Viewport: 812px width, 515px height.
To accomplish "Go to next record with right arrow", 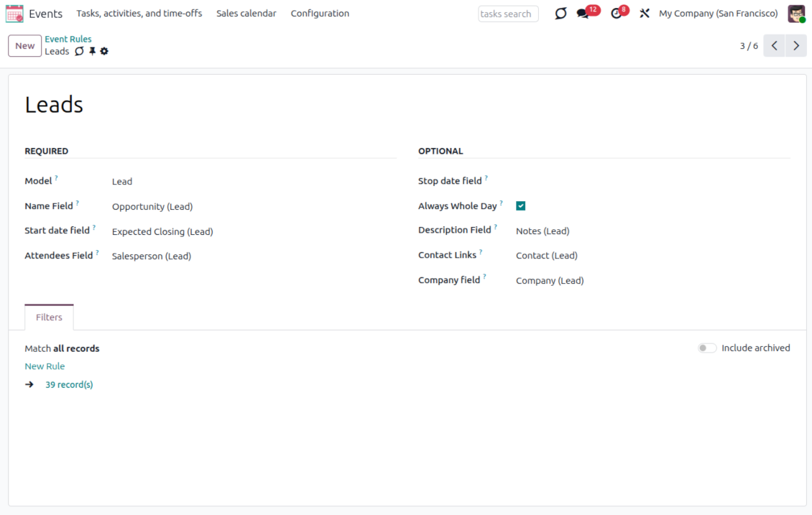I will click(795, 46).
